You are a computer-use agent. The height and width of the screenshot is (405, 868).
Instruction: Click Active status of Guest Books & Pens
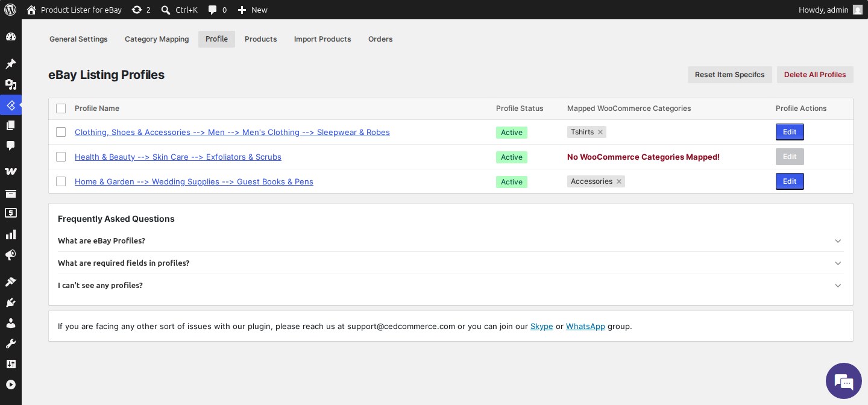tap(512, 182)
